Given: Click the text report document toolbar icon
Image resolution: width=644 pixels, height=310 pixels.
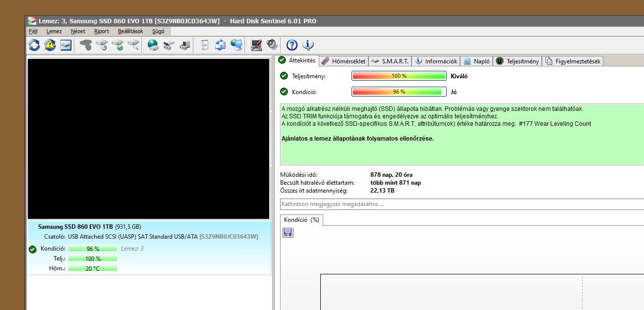Looking at the screenshot, I should [205, 45].
